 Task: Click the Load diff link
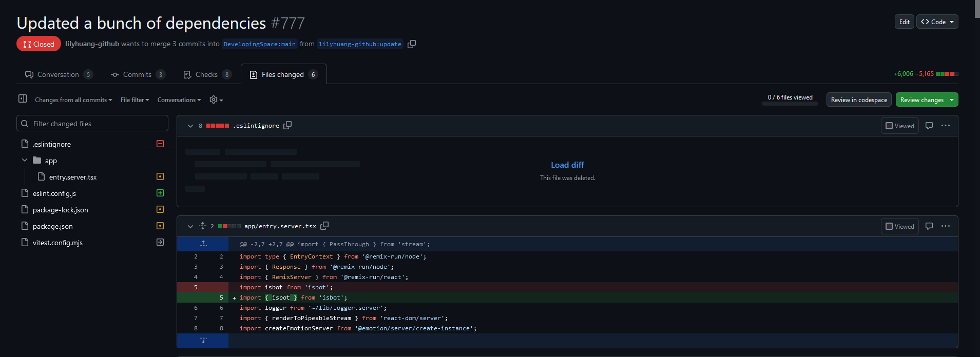click(567, 165)
